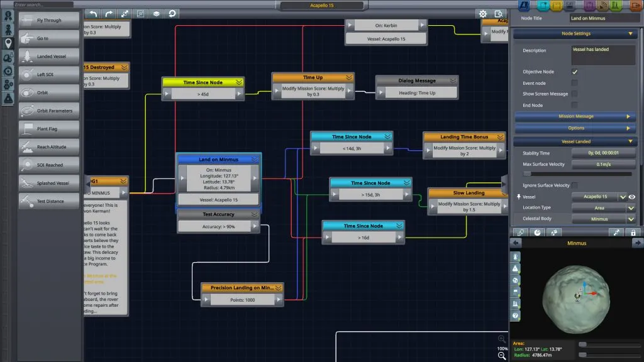Click the padlock icon above Minmus view

(633, 233)
